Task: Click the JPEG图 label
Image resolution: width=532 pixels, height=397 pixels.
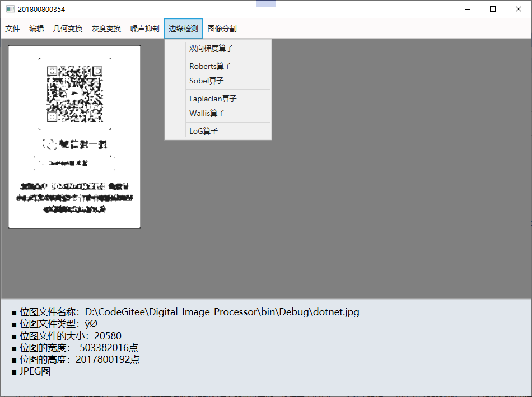Action: (31, 371)
